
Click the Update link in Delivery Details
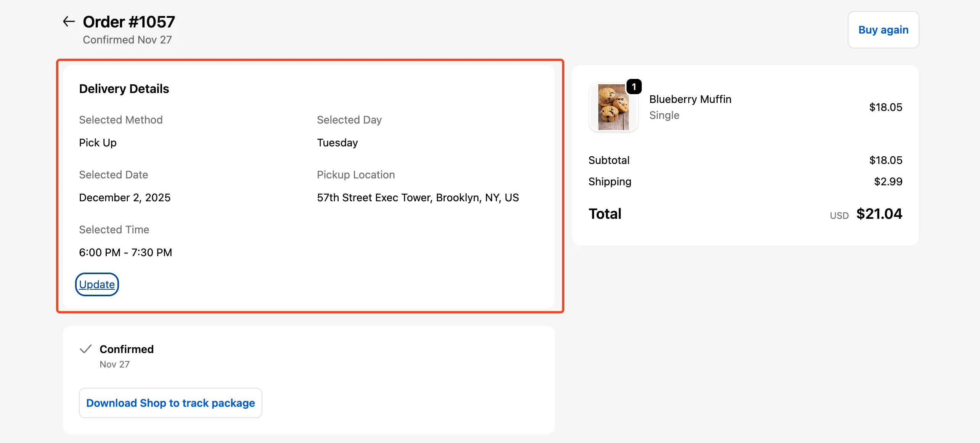(x=97, y=284)
